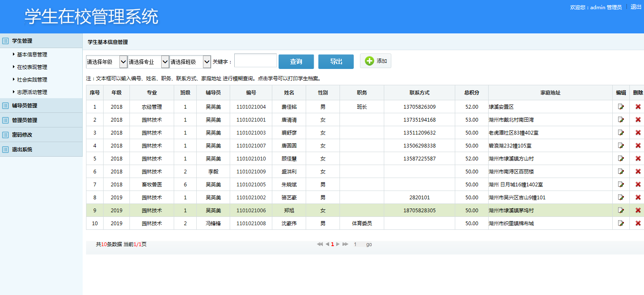Edit row of student 1101021001
644x295 pixels.
point(621,120)
